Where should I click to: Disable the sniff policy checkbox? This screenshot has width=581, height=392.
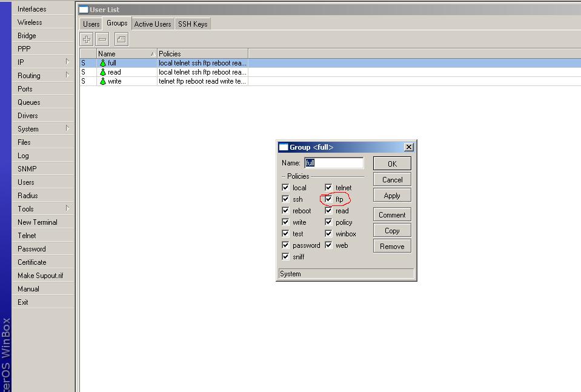click(285, 256)
